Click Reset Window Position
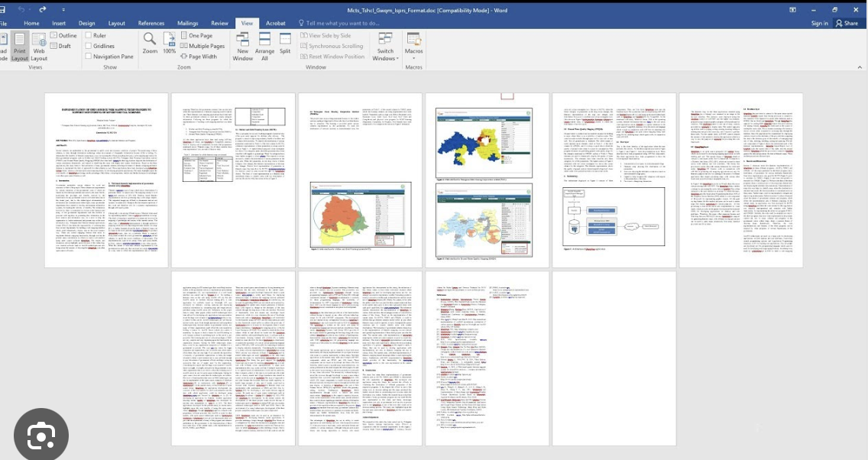 coord(332,57)
